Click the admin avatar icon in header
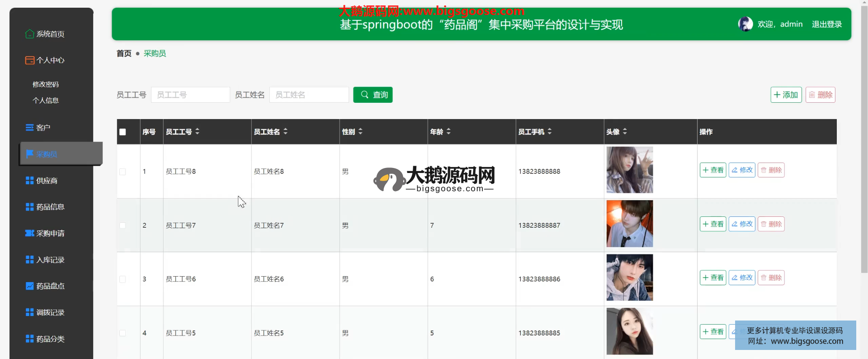The height and width of the screenshot is (359, 868). pos(745,24)
